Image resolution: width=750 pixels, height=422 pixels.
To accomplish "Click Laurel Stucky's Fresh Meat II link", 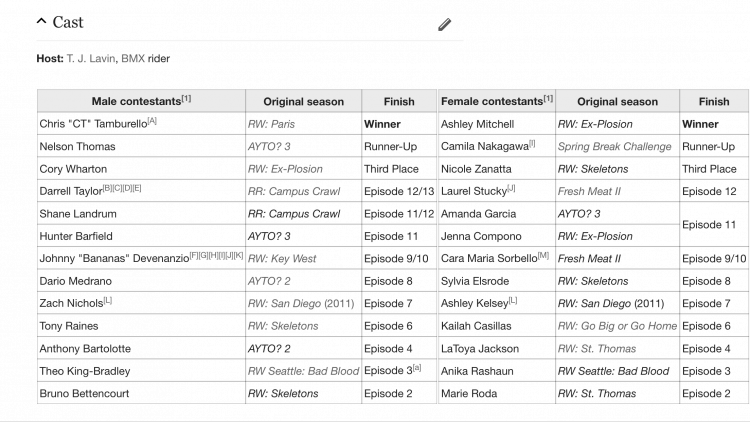I will 589,192.
